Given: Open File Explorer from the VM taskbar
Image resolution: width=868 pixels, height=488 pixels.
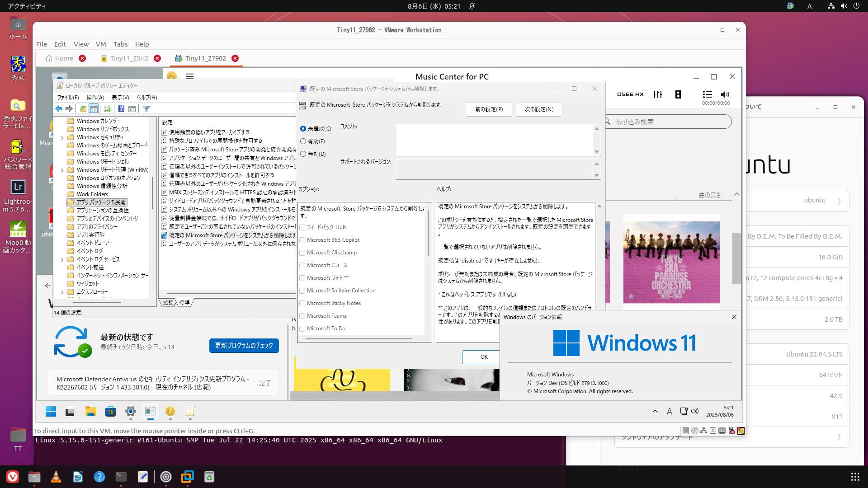Looking at the screenshot, I should [91, 412].
